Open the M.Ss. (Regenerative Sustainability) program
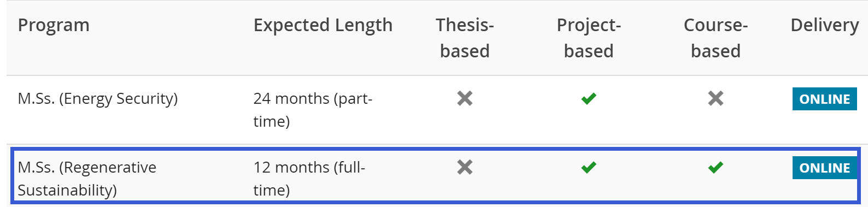 [x=87, y=179]
